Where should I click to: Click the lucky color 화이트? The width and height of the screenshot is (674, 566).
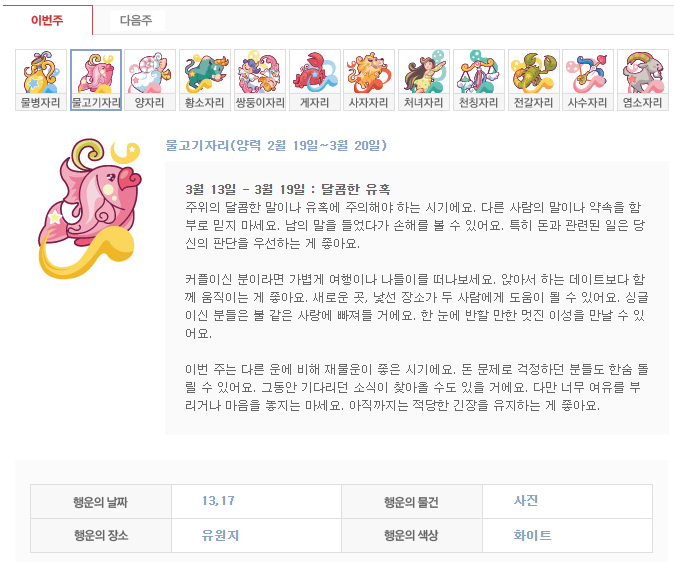pos(532,535)
